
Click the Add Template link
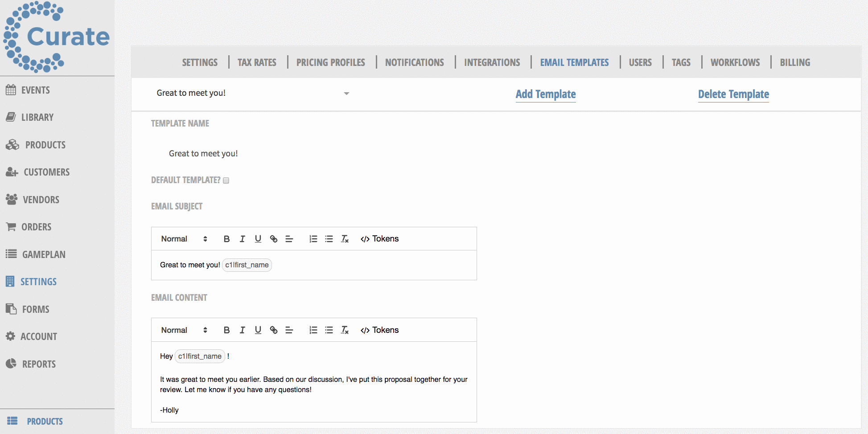pos(545,94)
